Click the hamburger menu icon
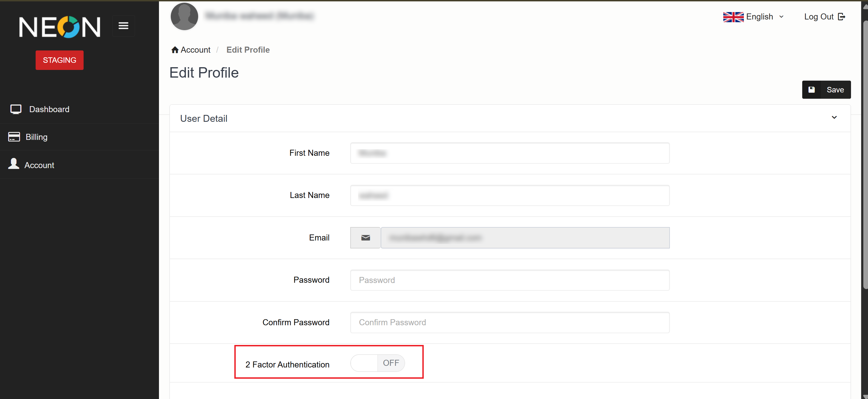This screenshot has width=868, height=399. click(123, 26)
